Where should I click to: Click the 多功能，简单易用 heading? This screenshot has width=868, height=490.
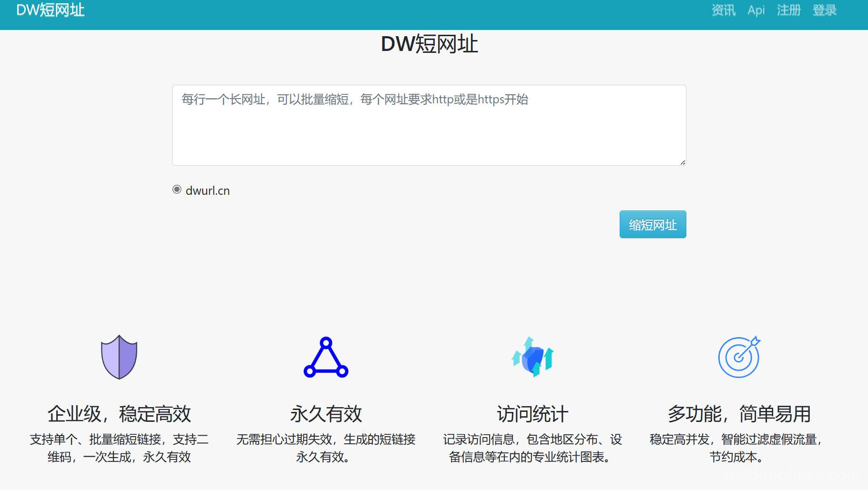pos(739,414)
